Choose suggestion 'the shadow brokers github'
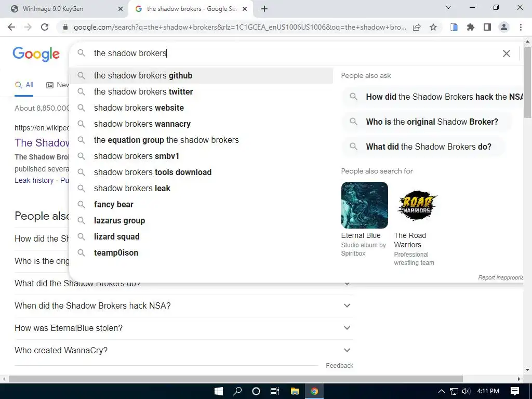 coord(201,76)
